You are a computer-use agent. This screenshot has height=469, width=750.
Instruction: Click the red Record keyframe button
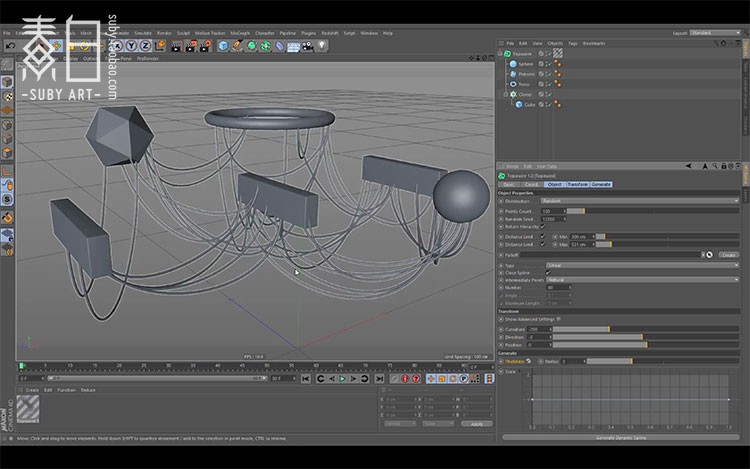point(405,379)
